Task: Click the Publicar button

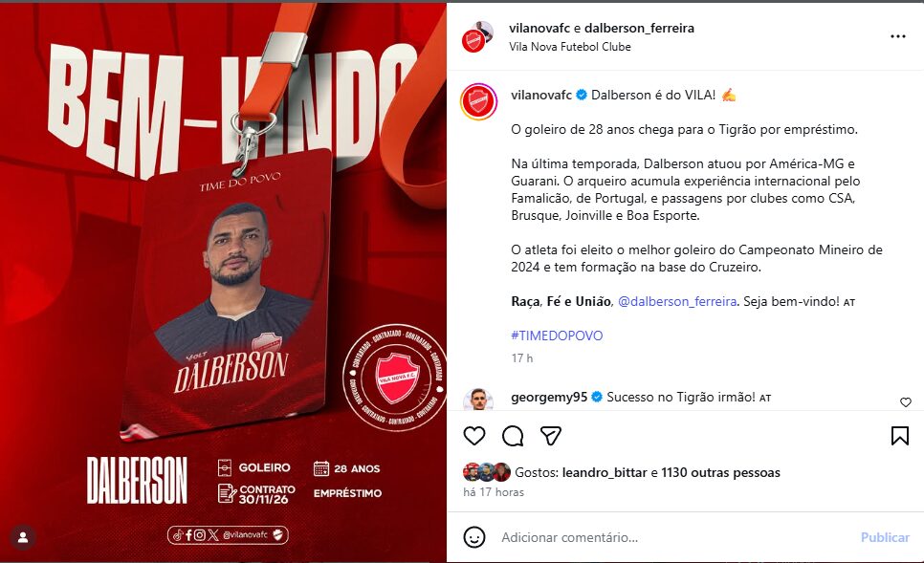Action: pyautogui.click(x=885, y=537)
